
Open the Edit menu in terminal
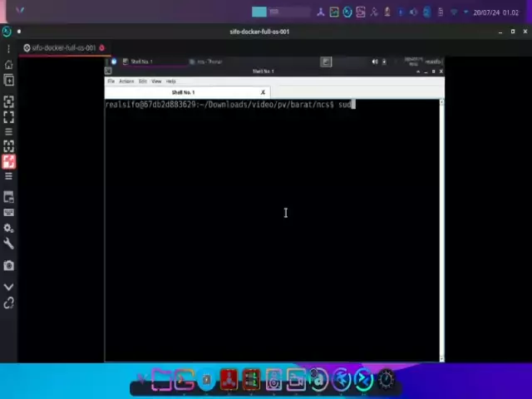click(x=142, y=81)
